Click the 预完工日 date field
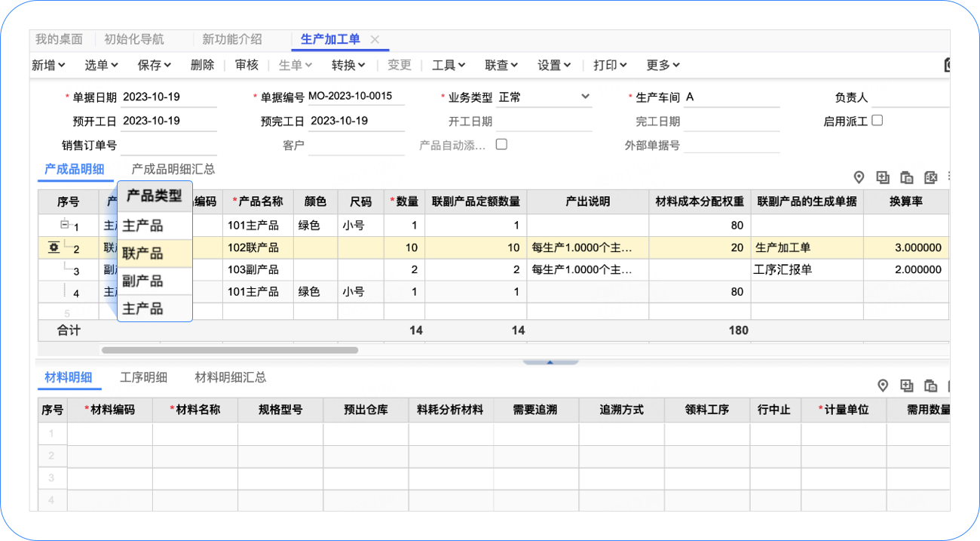 pos(356,121)
